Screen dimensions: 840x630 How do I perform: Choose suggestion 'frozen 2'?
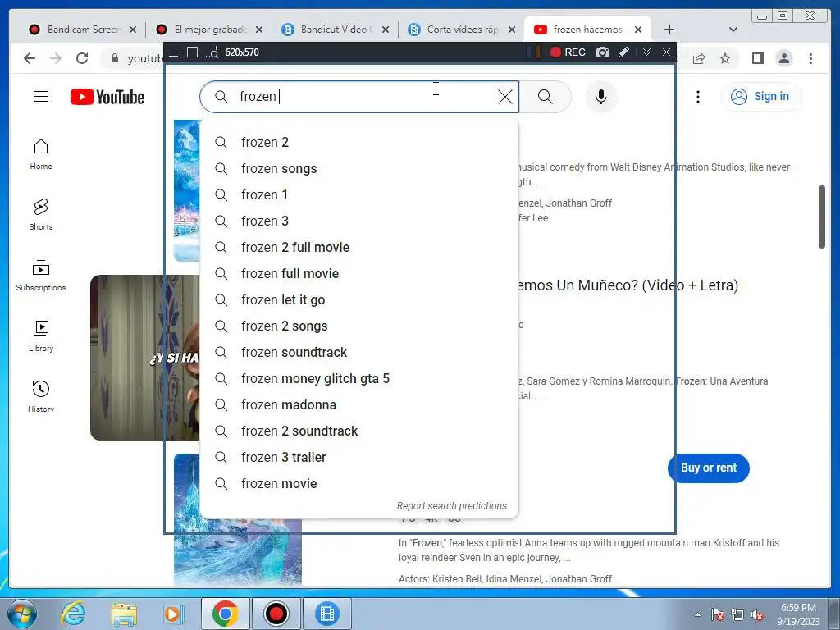[359, 142]
